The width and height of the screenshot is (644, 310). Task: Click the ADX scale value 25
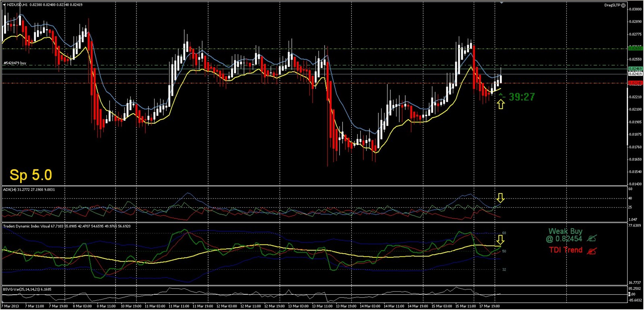[630, 207]
